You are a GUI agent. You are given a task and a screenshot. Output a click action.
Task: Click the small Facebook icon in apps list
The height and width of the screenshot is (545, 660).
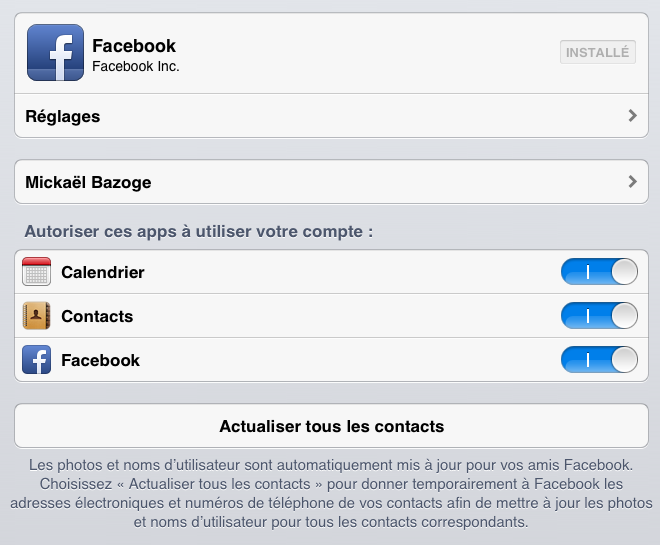[37, 359]
